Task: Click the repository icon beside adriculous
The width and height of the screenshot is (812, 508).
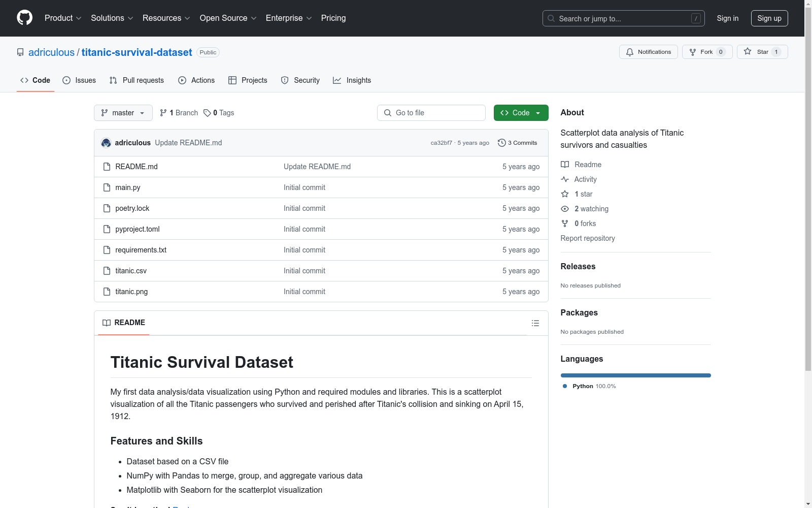Action: [x=20, y=52]
